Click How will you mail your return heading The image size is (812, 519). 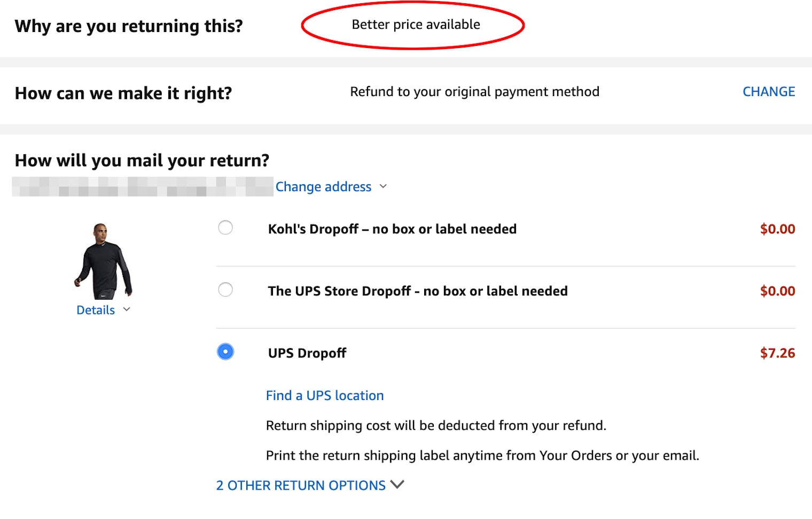pyautogui.click(x=142, y=160)
